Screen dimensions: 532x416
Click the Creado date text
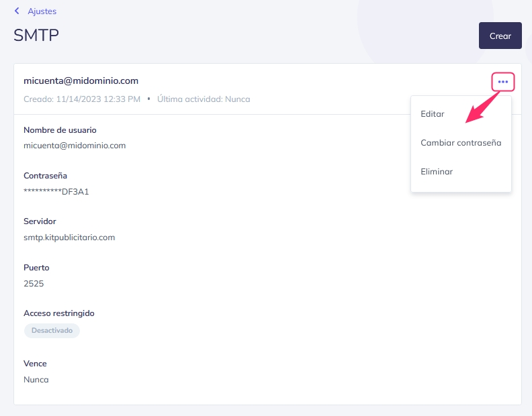(x=82, y=99)
